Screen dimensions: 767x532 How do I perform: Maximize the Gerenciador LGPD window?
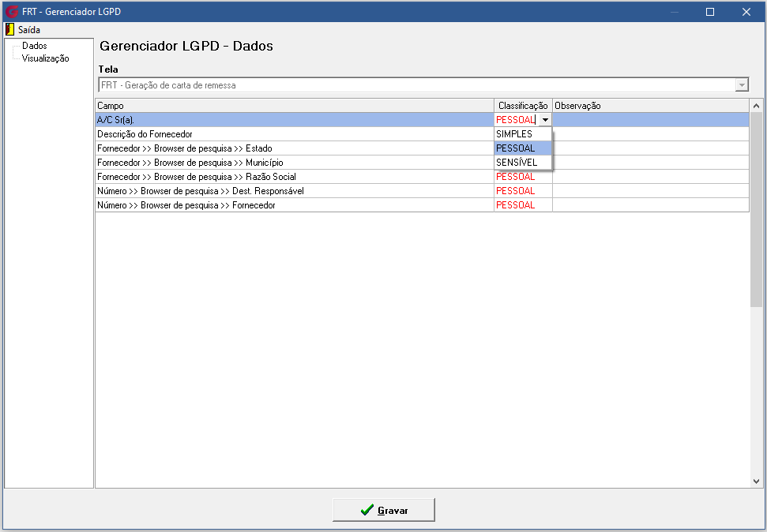(x=710, y=12)
